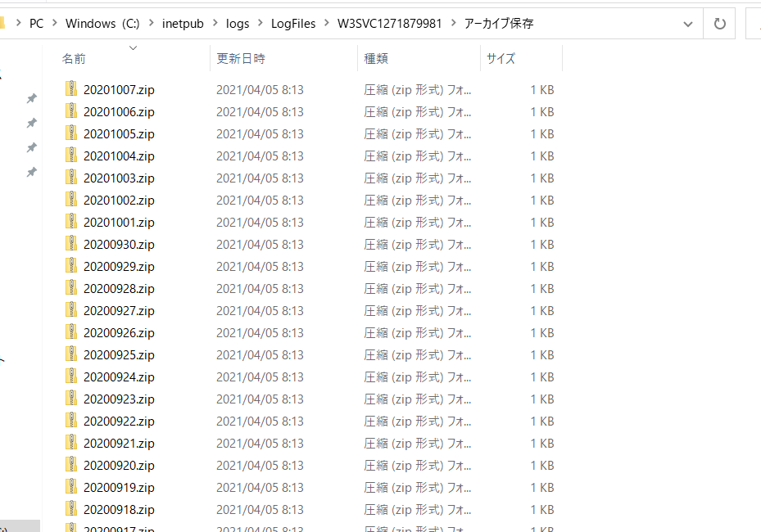
Task: Expand chevron after Windows (C:) breadcrumb
Action: [x=152, y=23]
